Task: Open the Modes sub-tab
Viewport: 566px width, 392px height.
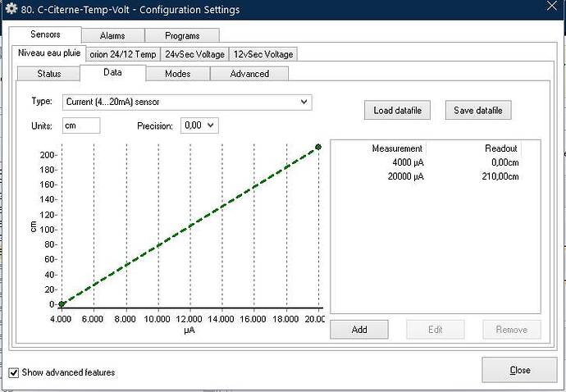Action: tap(178, 74)
